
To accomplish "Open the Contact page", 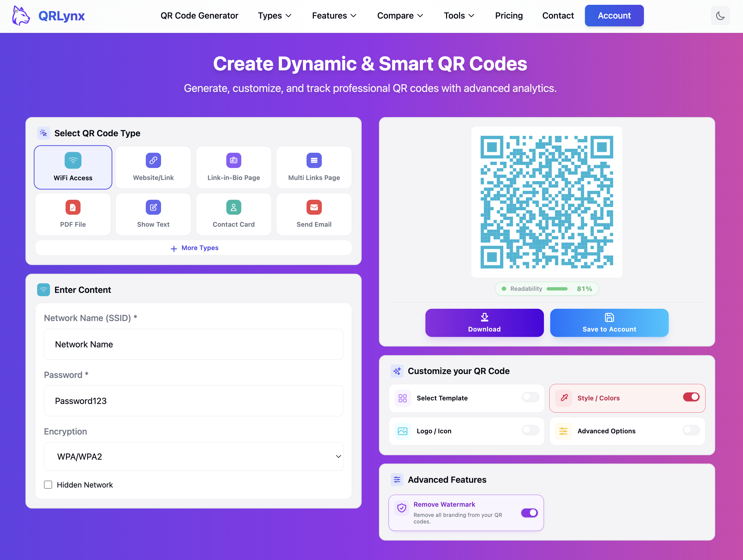I will click(x=558, y=16).
